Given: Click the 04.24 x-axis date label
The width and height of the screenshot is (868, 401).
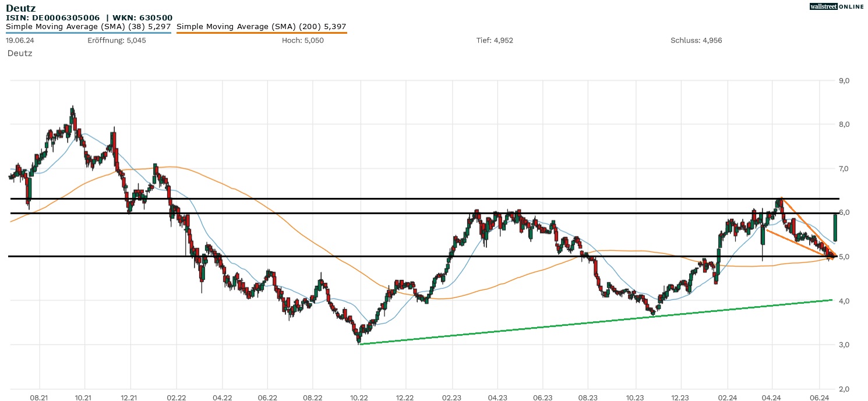Looking at the screenshot, I should (x=771, y=398).
